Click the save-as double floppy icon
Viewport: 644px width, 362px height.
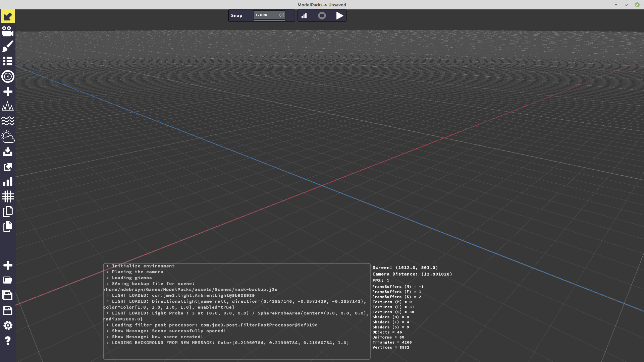(x=7, y=295)
